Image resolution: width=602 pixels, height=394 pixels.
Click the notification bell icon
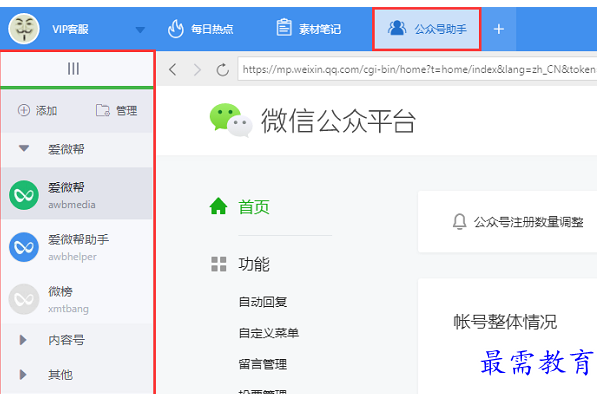(x=460, y=222)
